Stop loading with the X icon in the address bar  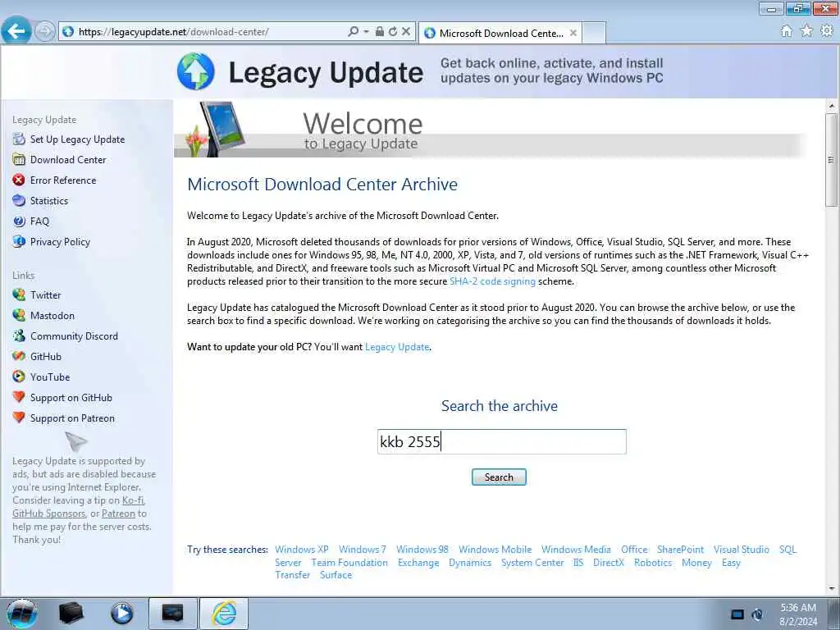406,32
